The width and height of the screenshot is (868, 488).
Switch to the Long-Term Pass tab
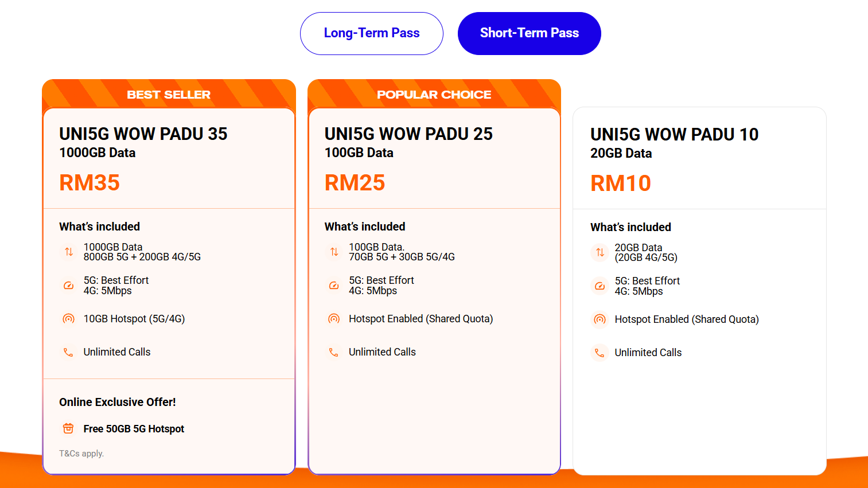click(x=371, y=33)
